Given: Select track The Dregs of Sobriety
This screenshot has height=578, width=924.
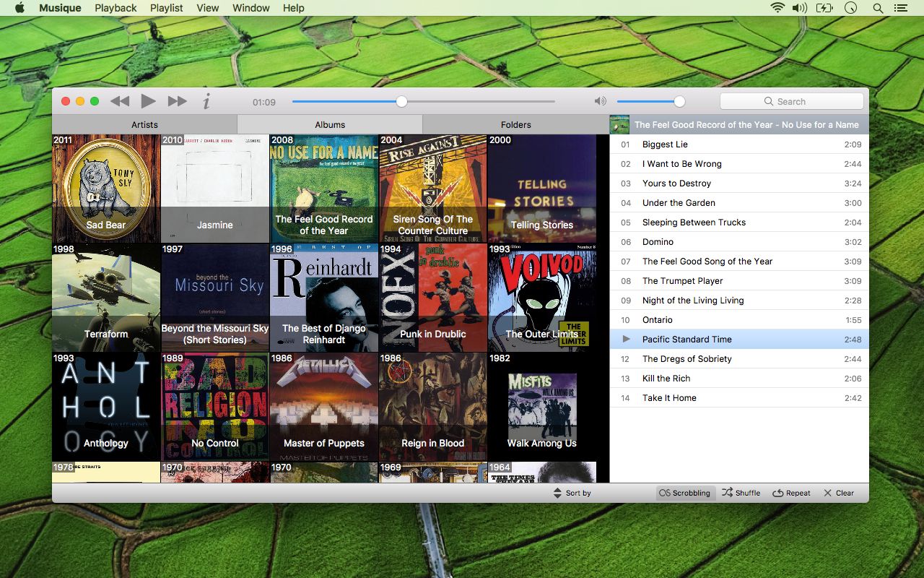Looking at the screenshot, I should click(739, 358).
